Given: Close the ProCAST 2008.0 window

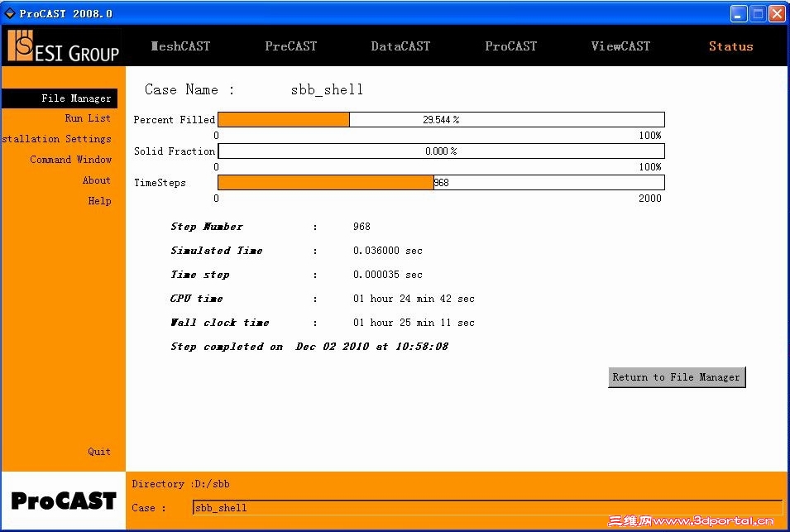Looking at the screenshot, I should point(777,13).
